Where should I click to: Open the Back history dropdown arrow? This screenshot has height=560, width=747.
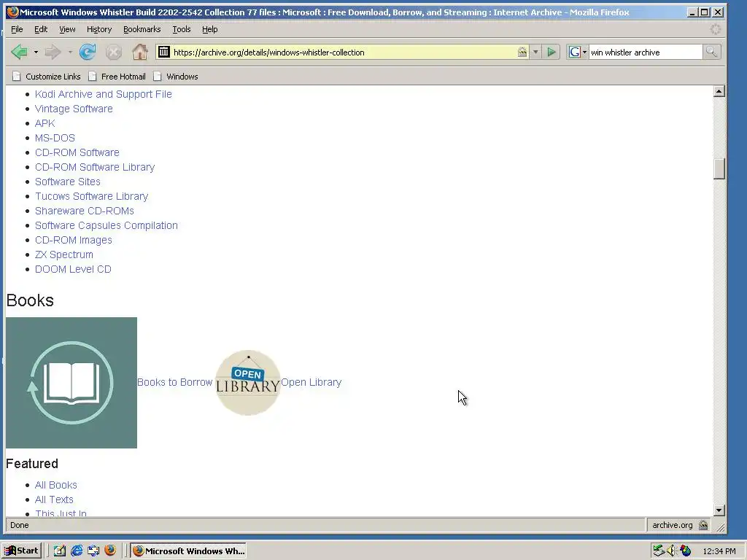pos(36,52)
